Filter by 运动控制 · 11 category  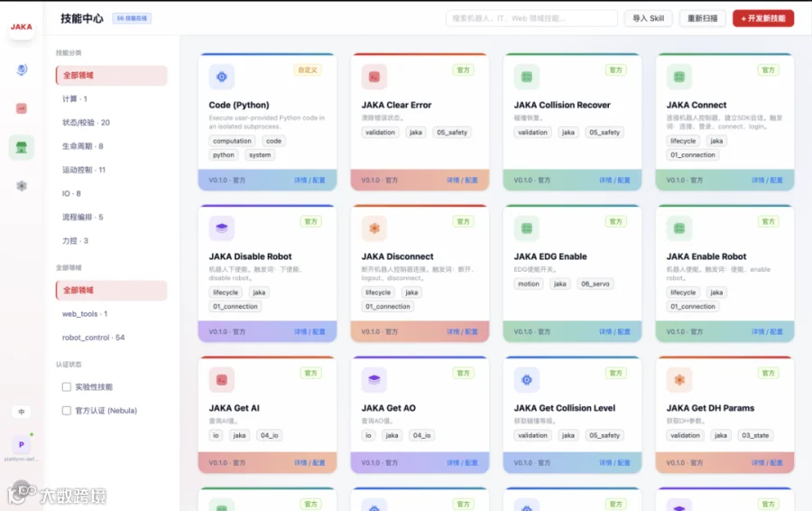[111, 170]
